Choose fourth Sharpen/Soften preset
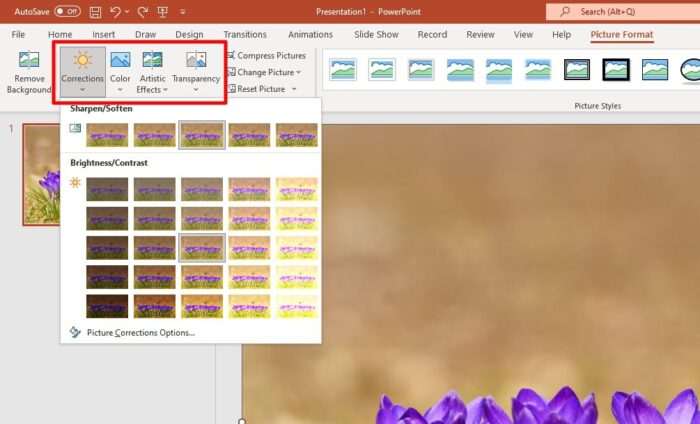The image size is (700, 424). coord(249,135)
